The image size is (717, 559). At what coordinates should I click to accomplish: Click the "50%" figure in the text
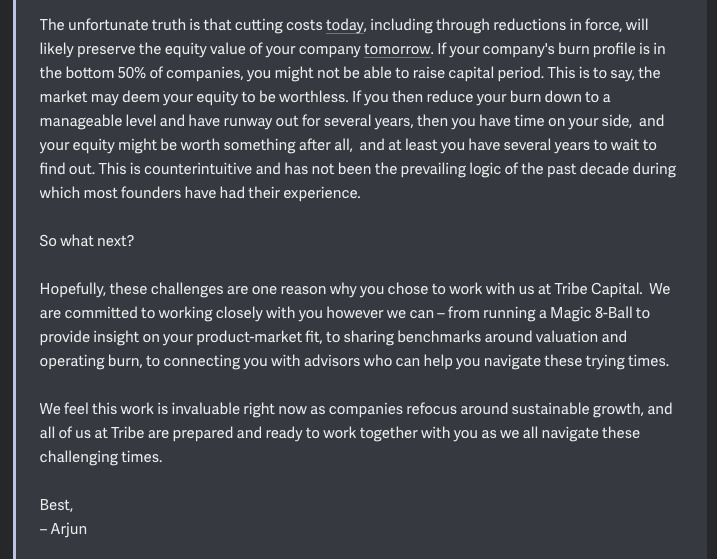click(x=131, y=73)
